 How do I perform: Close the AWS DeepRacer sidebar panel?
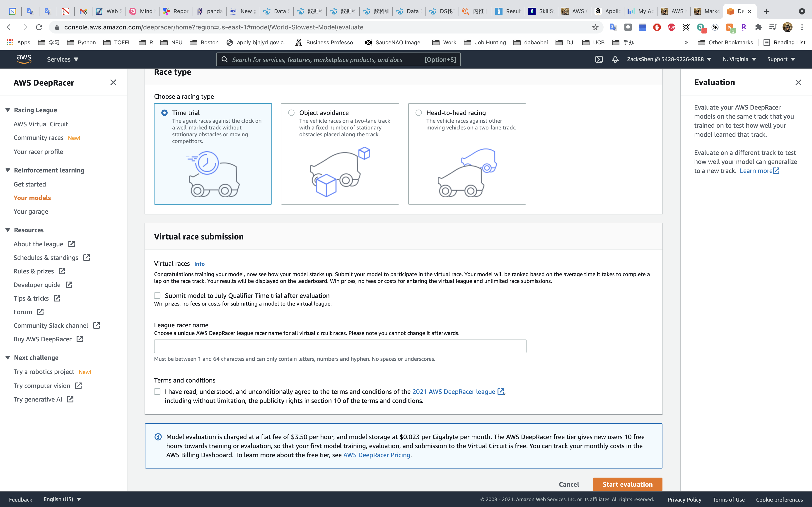113,82
